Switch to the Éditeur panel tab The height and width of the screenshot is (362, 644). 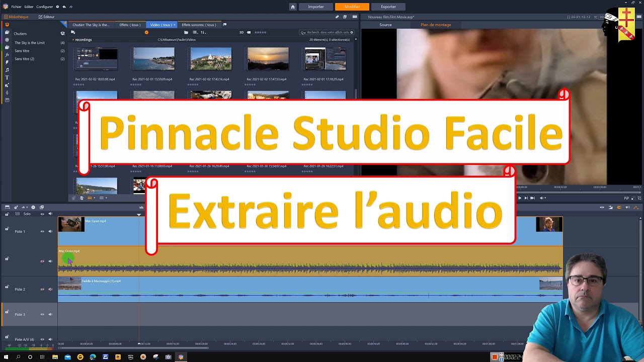[46, 17]
